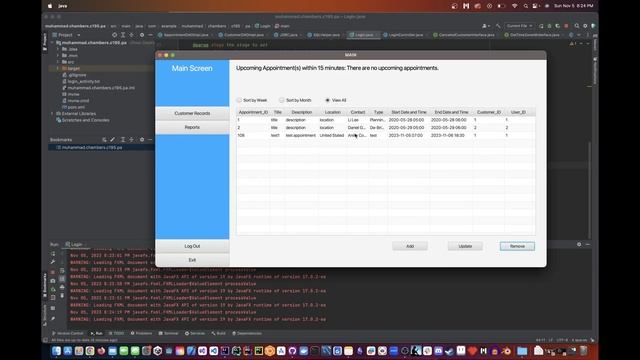Click the Rerun icon in Run panel
Viewport: 640px width, 360px height.
(53, 254)
